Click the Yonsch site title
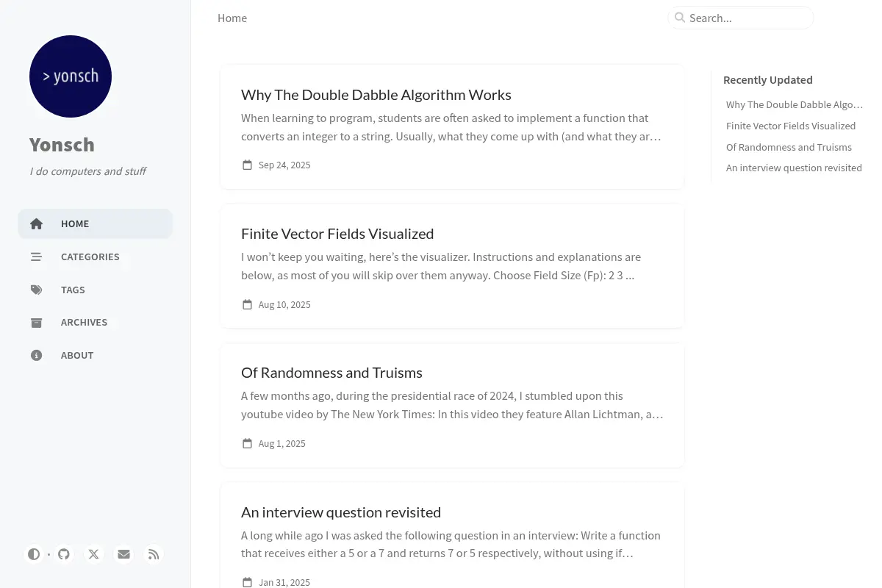This screenshot has width=882, height=588. tap(62, 145)
